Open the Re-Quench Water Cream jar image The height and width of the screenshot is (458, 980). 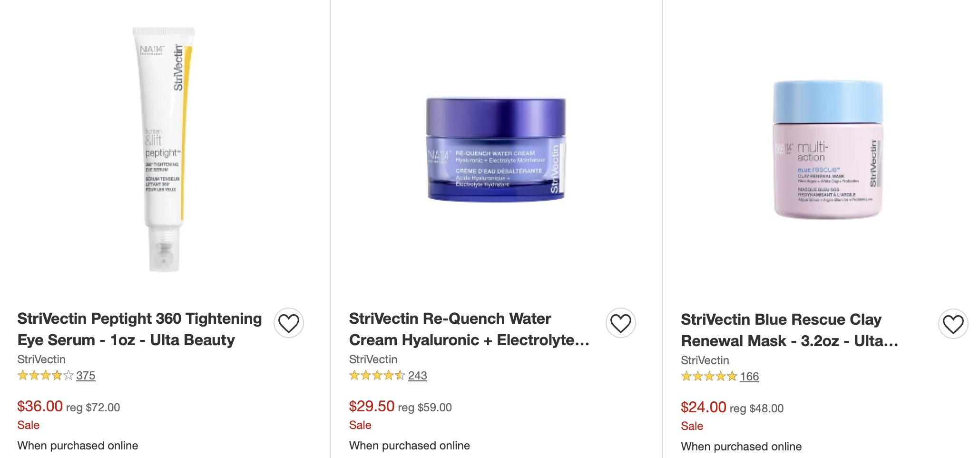coord(496,149)
